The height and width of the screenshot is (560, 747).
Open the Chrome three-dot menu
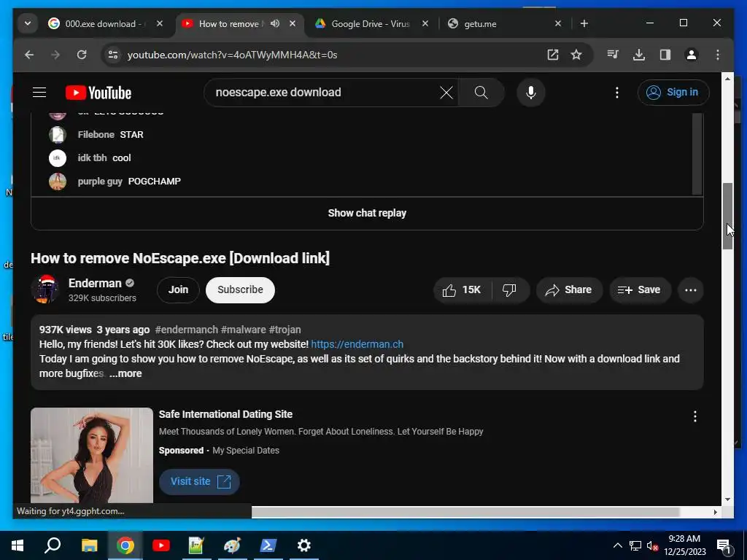click(718, 55)
